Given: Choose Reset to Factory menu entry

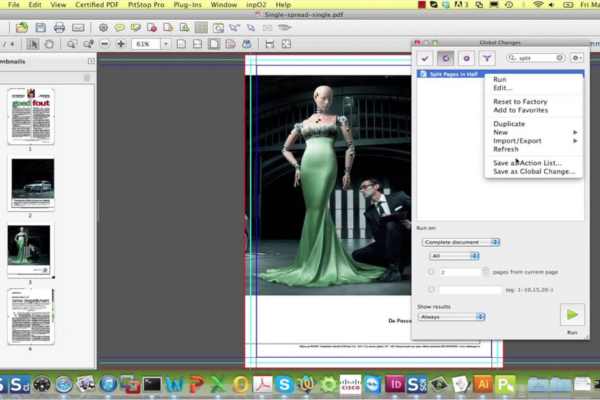Looking at the screenshot, I should pos(520,101).
